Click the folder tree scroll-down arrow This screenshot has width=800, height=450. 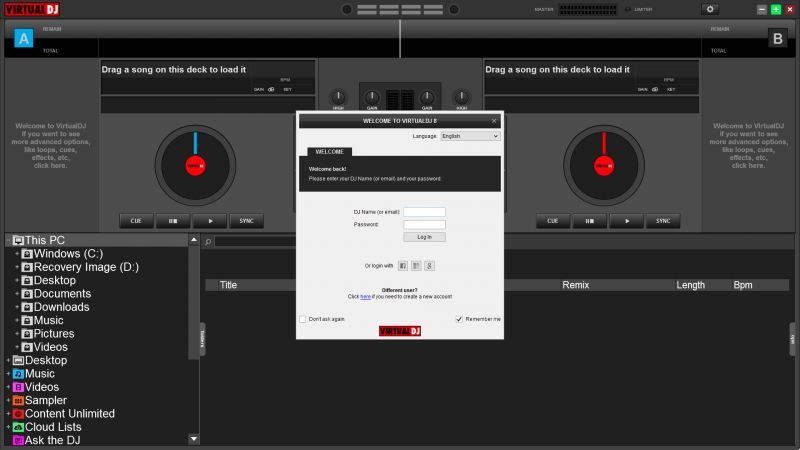(x=194, y=439)
